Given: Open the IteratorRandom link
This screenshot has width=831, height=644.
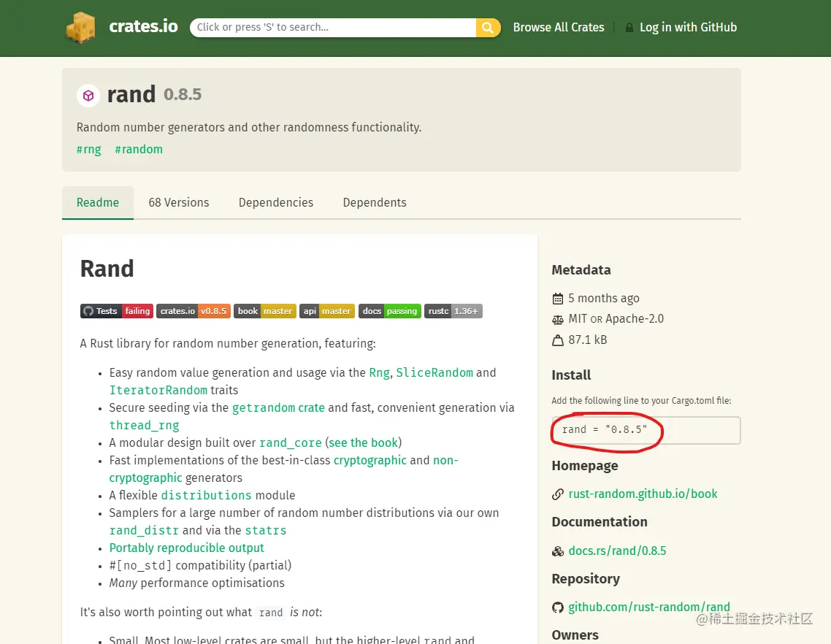Looking at the screenshot, I should pyautogui.click(x=158, y=390).
